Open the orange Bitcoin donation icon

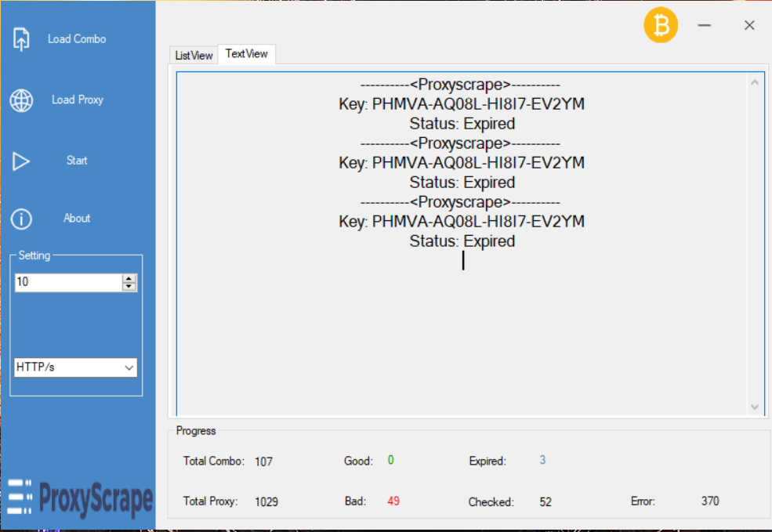click(661, 25)
